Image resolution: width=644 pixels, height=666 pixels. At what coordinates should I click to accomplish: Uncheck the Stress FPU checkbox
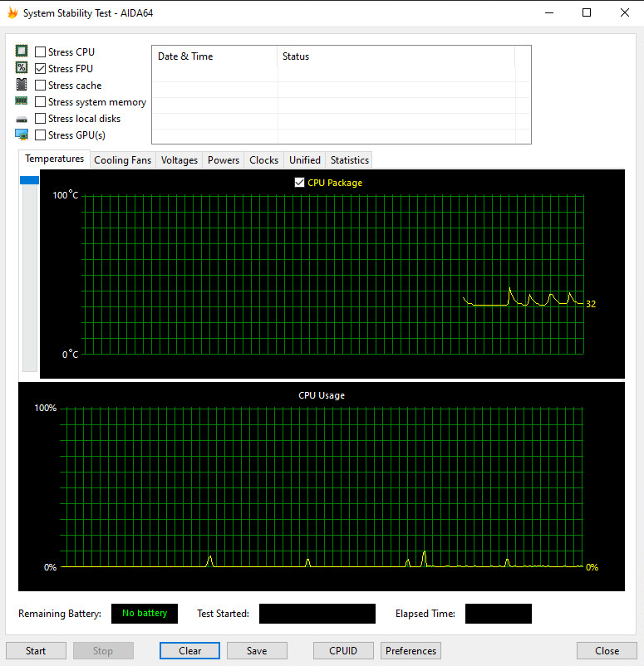point(41,69)
